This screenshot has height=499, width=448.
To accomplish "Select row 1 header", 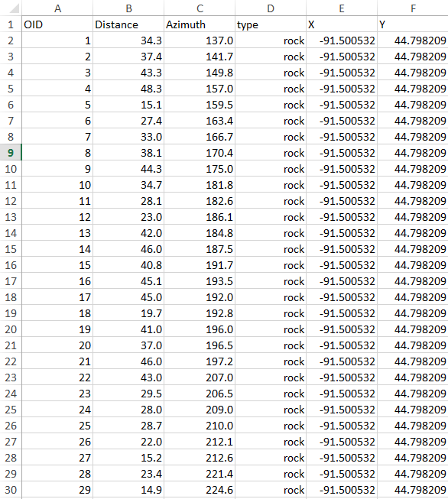I will [11, 24].
